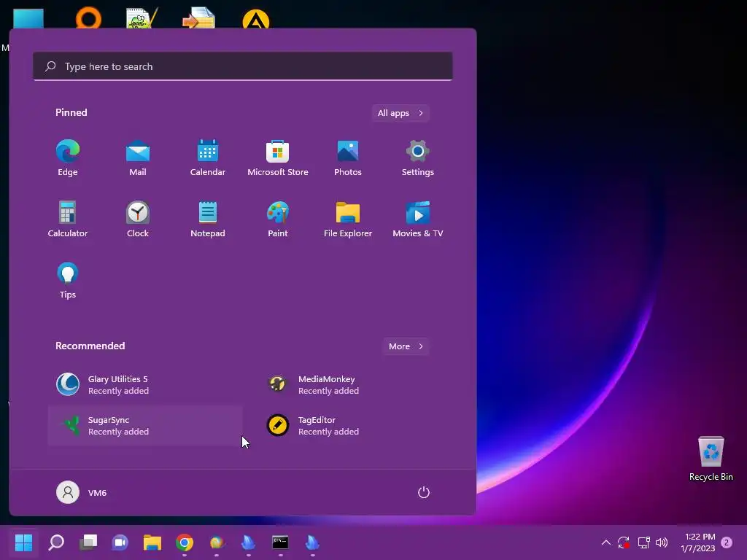Screen dimensions: 747x560
Task: Open the notification badge showing 2
Action: [727, 542]
